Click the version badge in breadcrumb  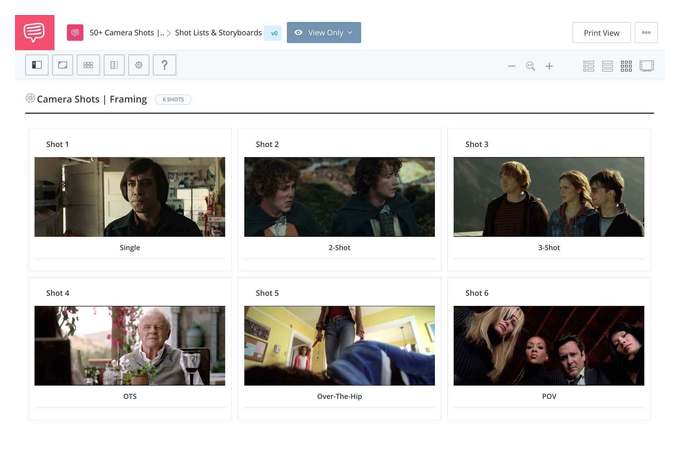[274, 33]
